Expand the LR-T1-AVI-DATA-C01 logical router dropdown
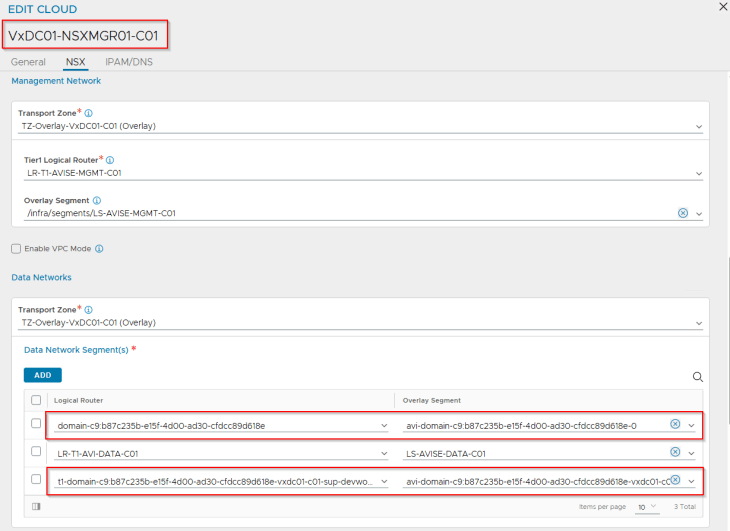 [384, 453]
